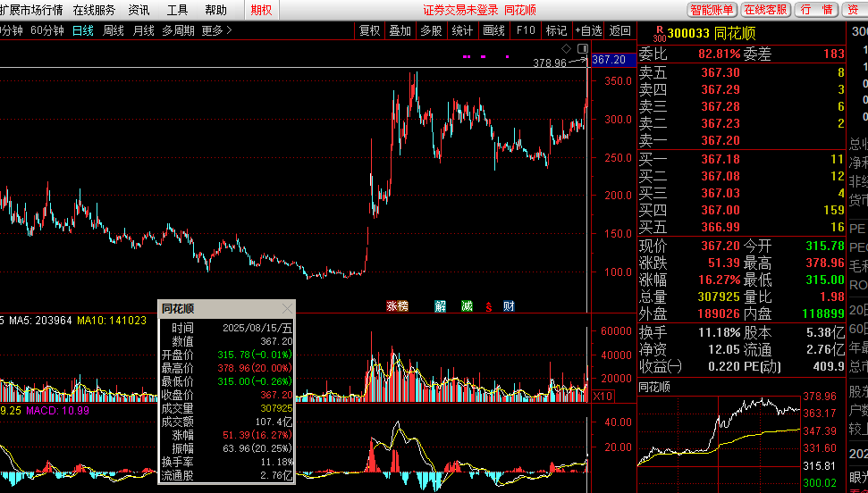868x493 pixels.
Task: Click the 叠加 overlay button
Action: click(400, 31)
